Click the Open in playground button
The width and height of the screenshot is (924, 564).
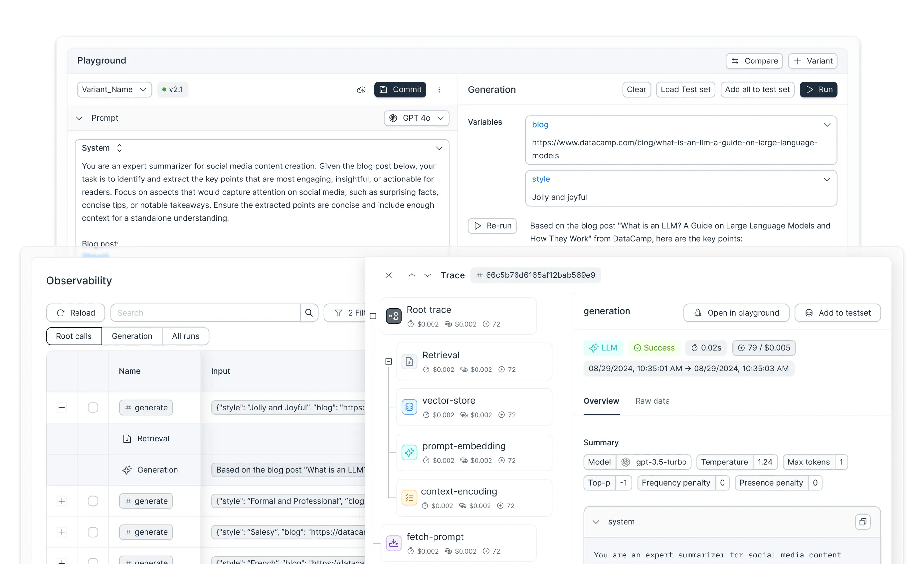click(736, 313)
